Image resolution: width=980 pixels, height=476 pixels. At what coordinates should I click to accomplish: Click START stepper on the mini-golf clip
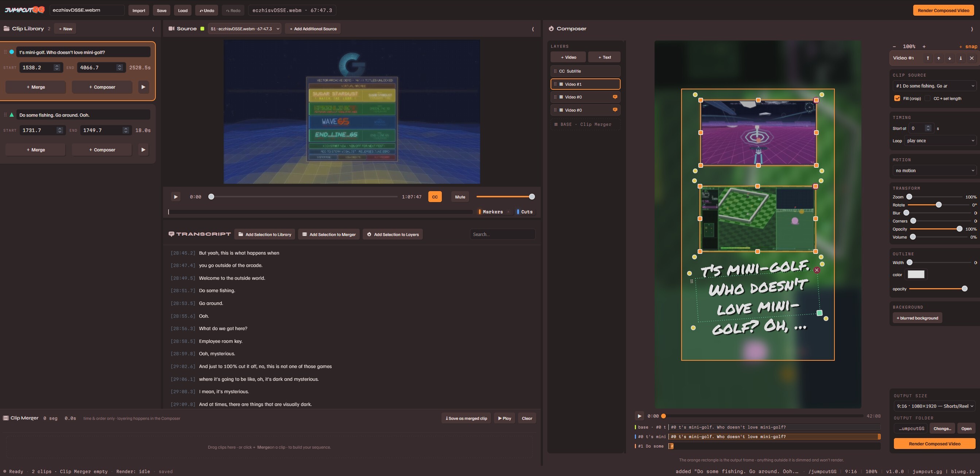point(57,68)
